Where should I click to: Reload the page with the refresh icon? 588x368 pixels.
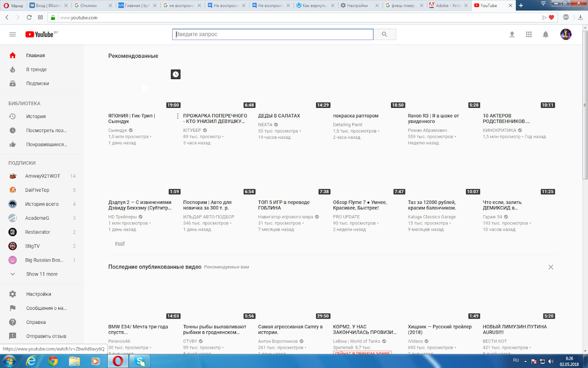pos(29,17)
